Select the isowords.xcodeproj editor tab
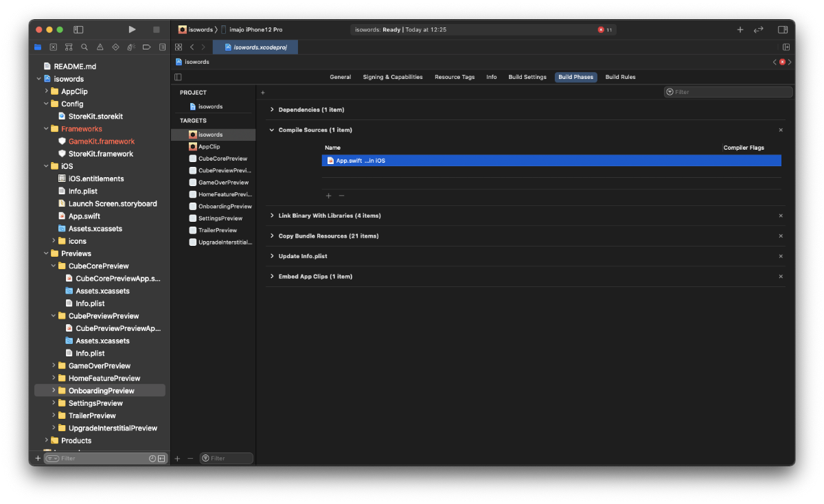 tap(255, 47)
